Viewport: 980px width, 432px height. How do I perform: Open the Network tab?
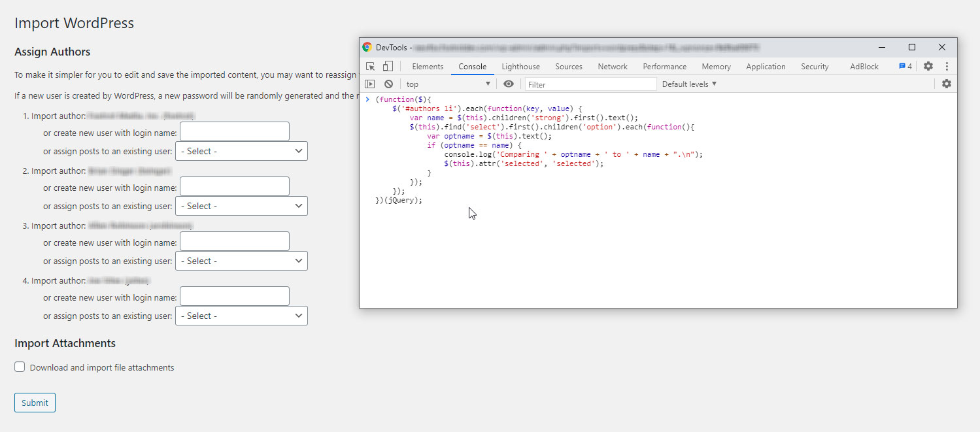[613, 67]
